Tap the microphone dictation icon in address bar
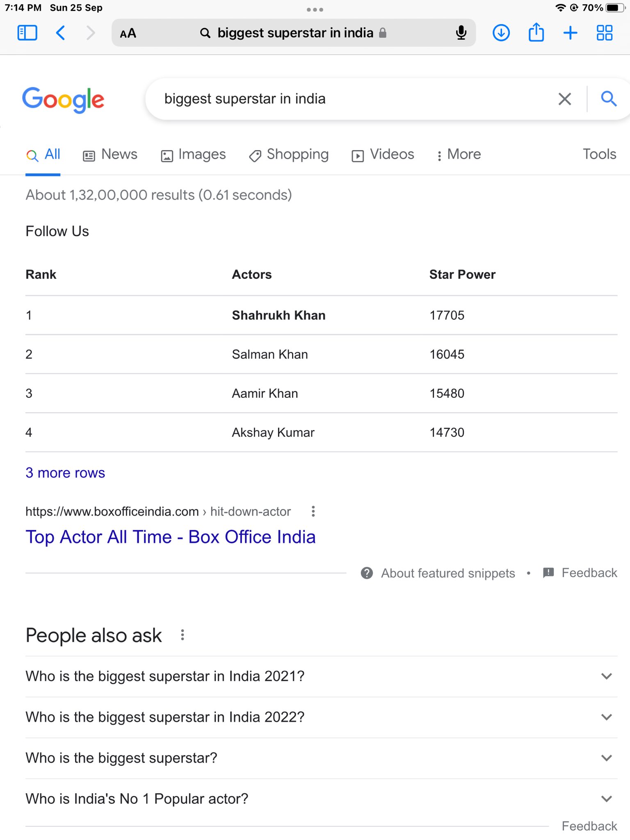The width and height of the screenshot is (630, 840). click(x=461, y=33)
